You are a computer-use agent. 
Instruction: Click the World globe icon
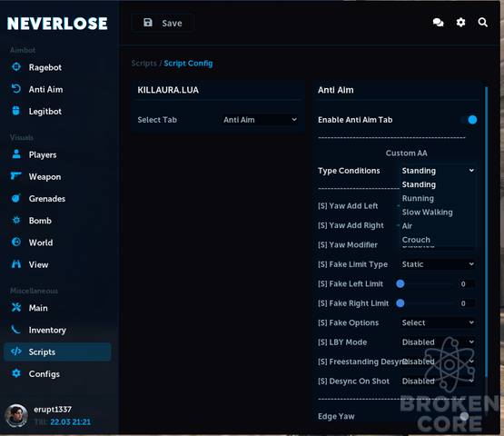pos(16,242)
